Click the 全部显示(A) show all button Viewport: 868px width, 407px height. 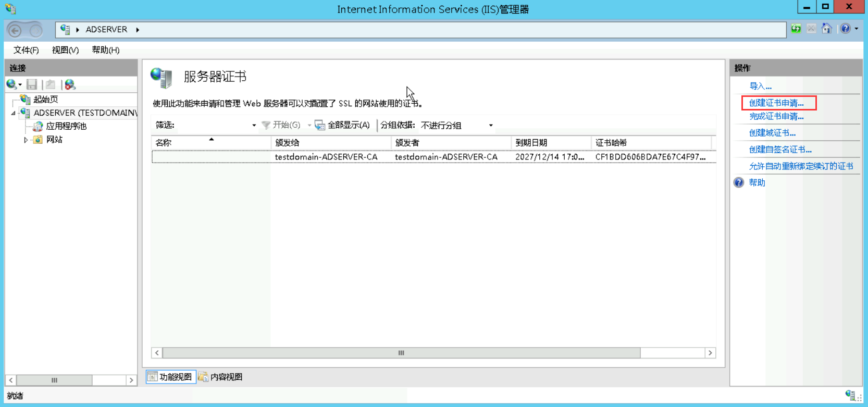342,125
